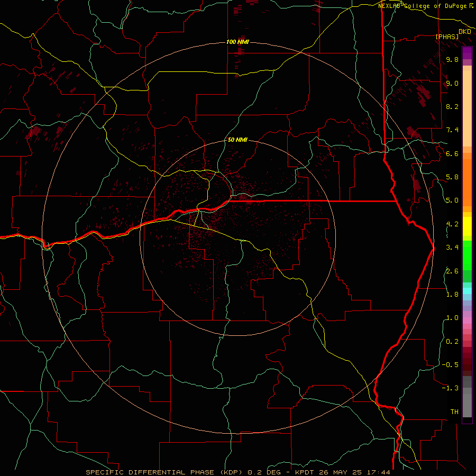Pick the cyan color band near 1.8
This screenshot has width=476, height=476.
[x=467, y=290]
